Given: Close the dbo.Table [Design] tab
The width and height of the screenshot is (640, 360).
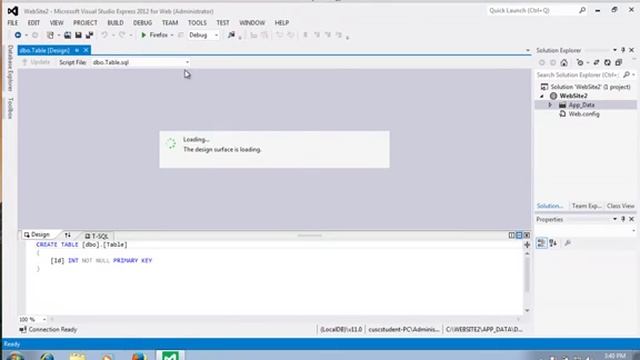Looking at the screenshot, I should (86, 50).
